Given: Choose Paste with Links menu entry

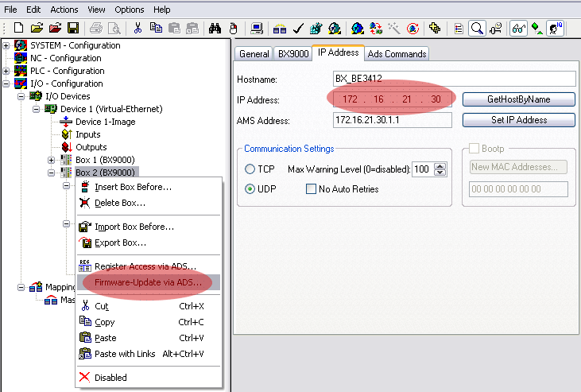Looking at the screenshot, I should pos(148,354).
